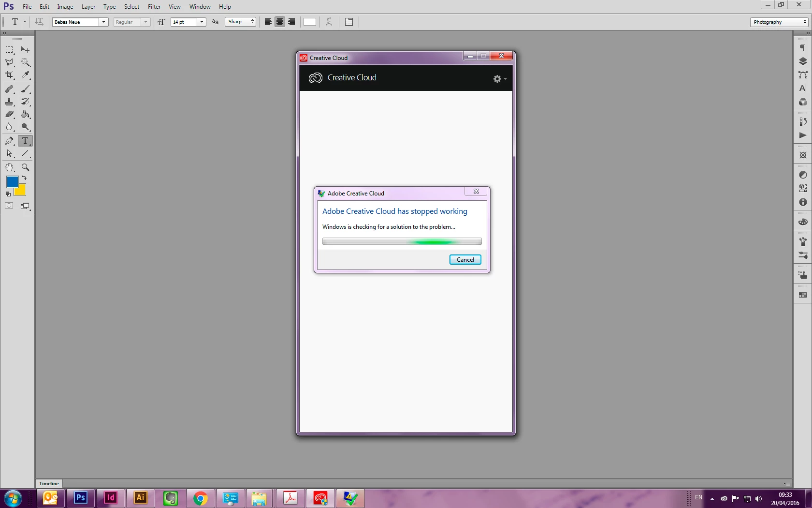812x508 pixels.
Task: Toggle center text alignment
Action: coord(280,22)
